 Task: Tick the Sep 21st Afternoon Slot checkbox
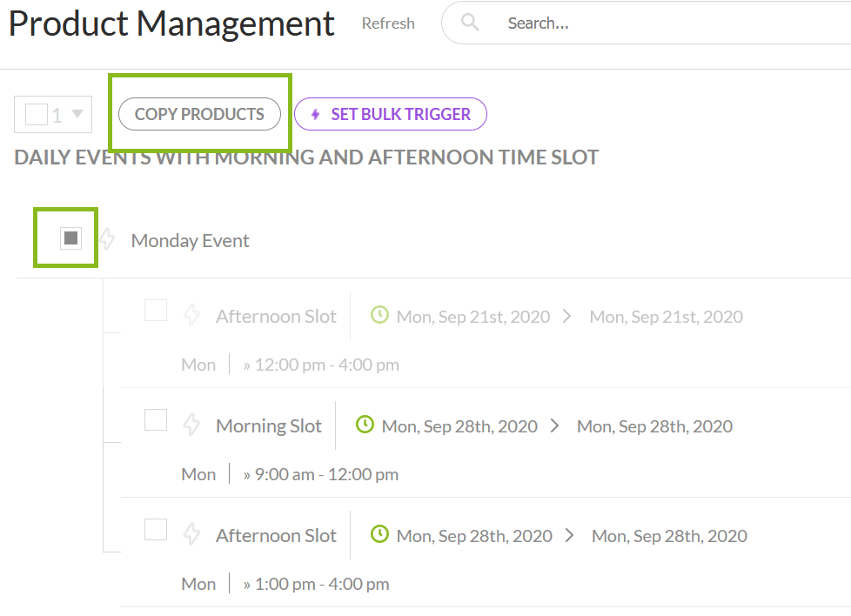pyautogui.click(x=156, y=311)
